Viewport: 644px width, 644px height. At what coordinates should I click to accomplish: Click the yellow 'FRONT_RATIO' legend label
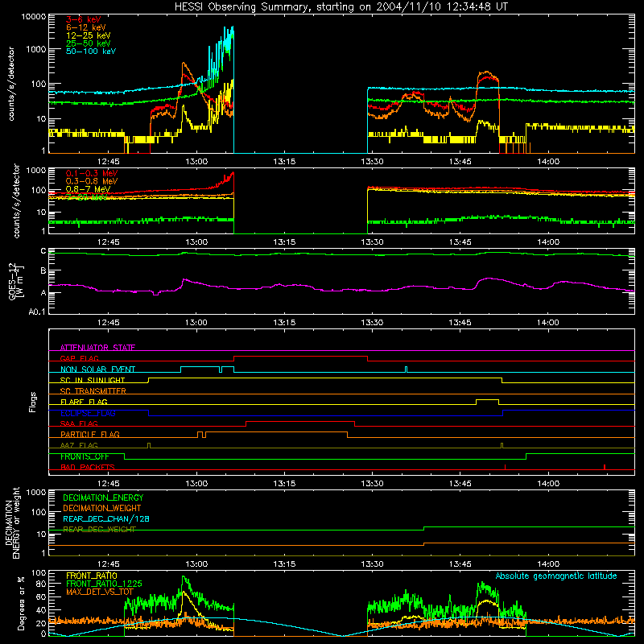92,576
